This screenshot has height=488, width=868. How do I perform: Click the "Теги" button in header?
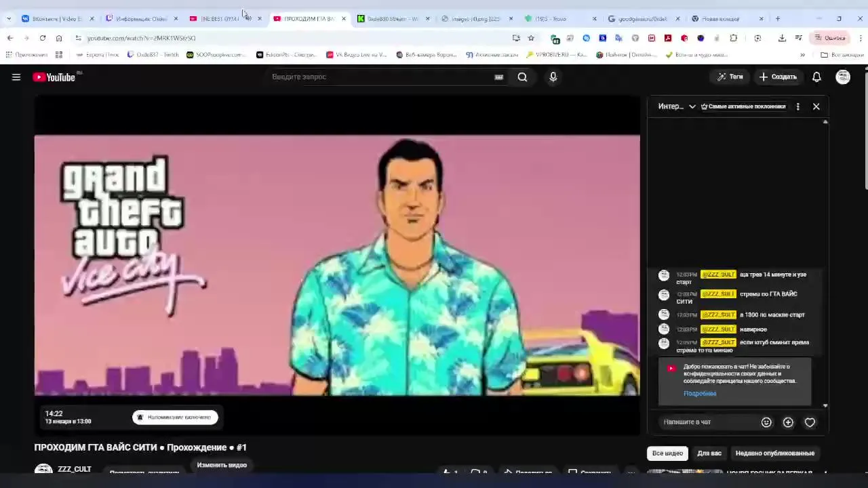(x=730, y=77)
